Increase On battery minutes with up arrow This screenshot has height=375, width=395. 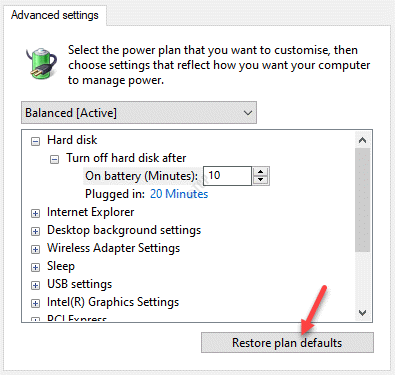(261, 172)
